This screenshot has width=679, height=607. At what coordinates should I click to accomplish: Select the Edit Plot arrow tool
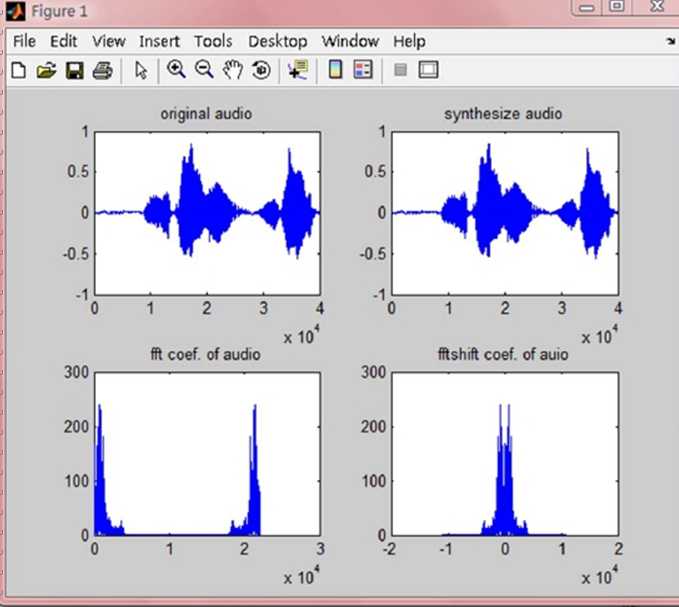point(141,70)
